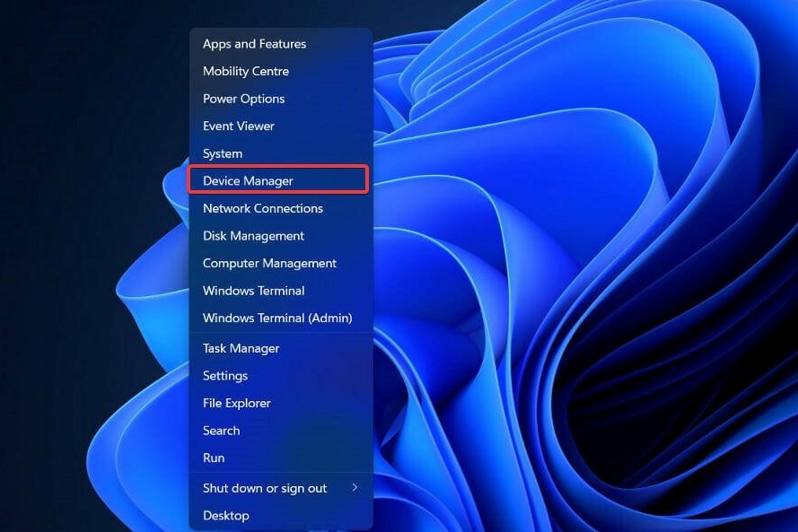Select Desktop at the menu bottom
Viewport: 798px width, 532px height.
tap(226, 516)
